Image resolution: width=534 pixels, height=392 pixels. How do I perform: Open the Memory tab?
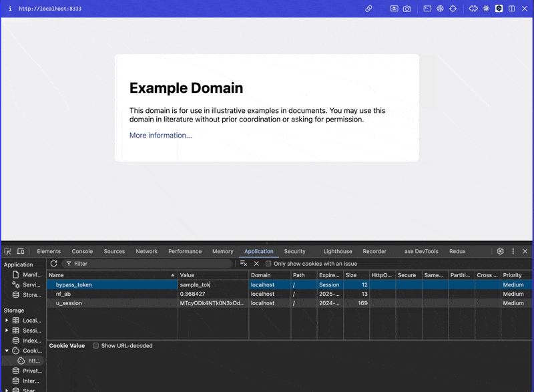pyautogui.click(x=223, y=251)
